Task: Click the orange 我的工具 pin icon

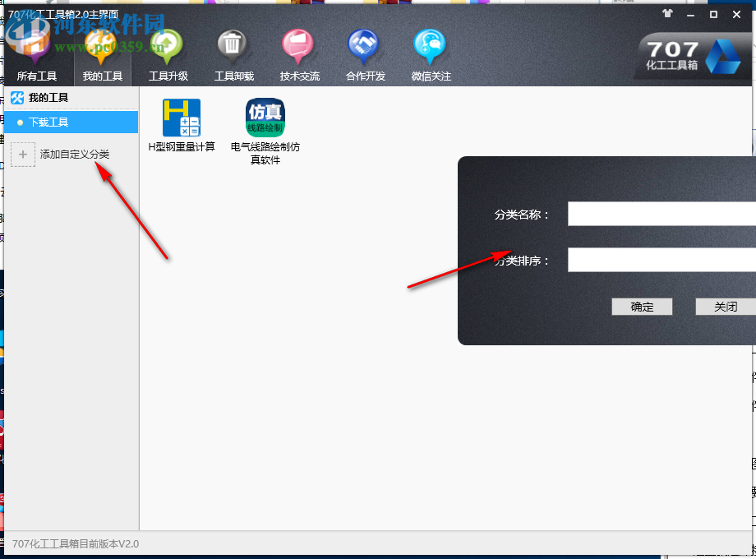Action: [x=100, y=46]
